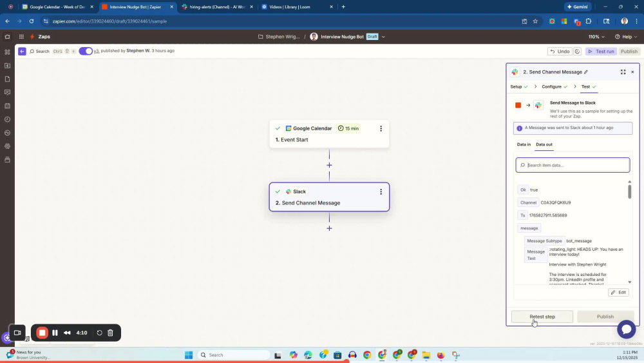Open Zap history clock icon in sidebar
Viewport: 644px width, 363px height.
[x=7, y=119]
